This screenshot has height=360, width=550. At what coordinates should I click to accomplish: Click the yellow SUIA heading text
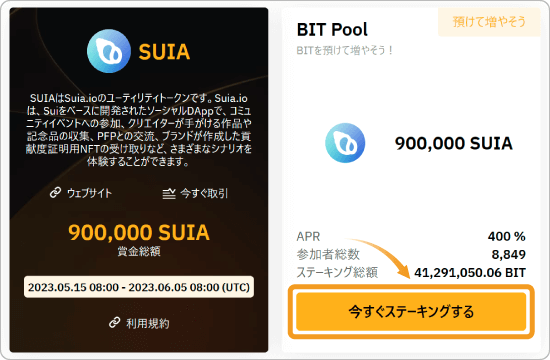point(164,52)
